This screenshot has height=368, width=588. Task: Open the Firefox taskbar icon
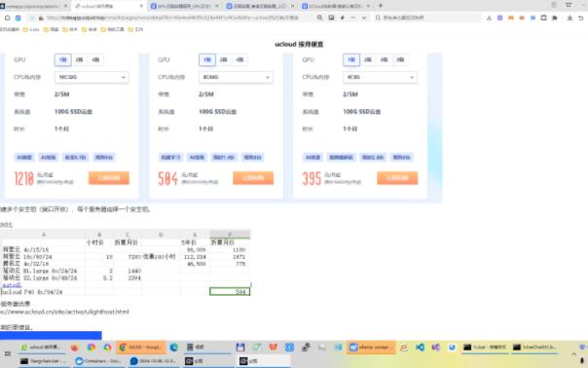pos(74,348)
